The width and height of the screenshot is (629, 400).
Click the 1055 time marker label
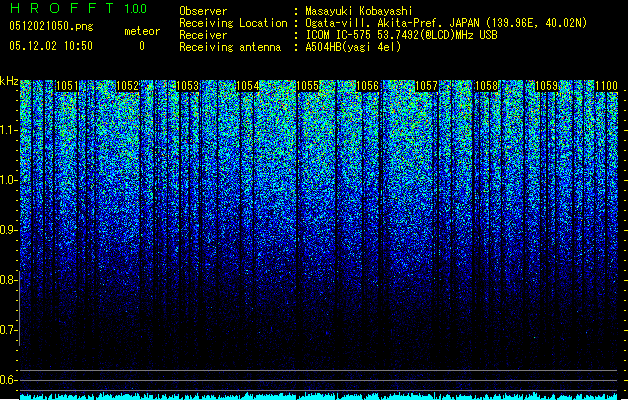click(308, 86)
